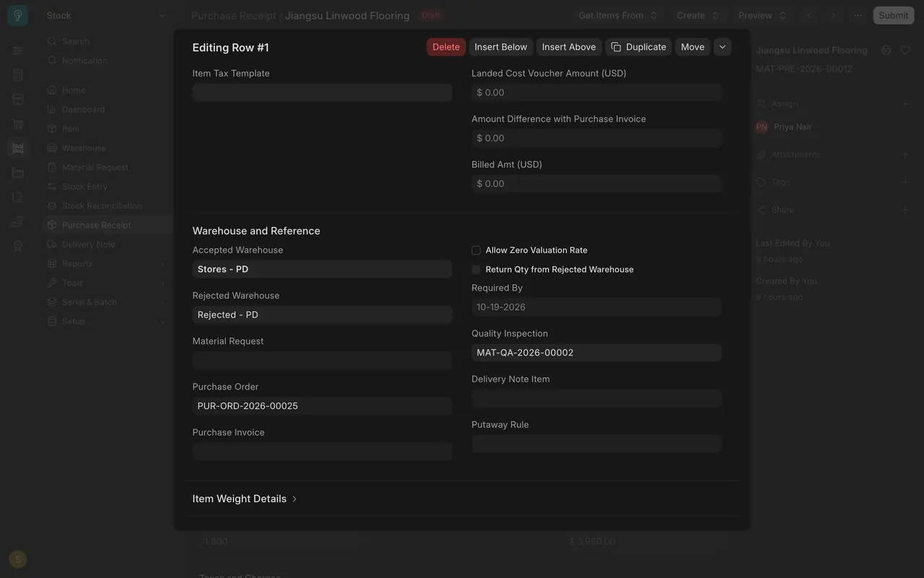Click the Quality Inspection field MAT-QA-2026-00002

tap(596, 353)
